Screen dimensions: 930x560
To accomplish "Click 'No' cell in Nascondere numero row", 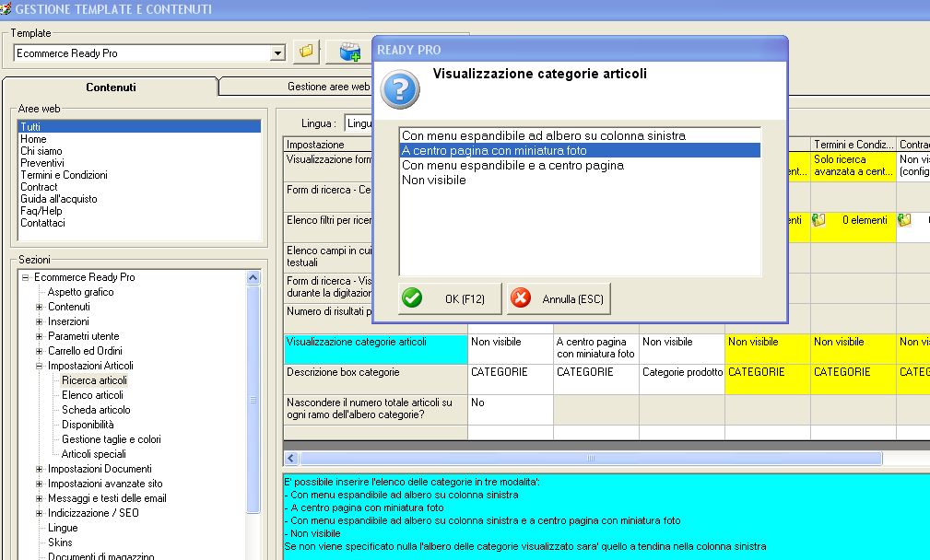I will pyautogui.click(x=511, y=410).
